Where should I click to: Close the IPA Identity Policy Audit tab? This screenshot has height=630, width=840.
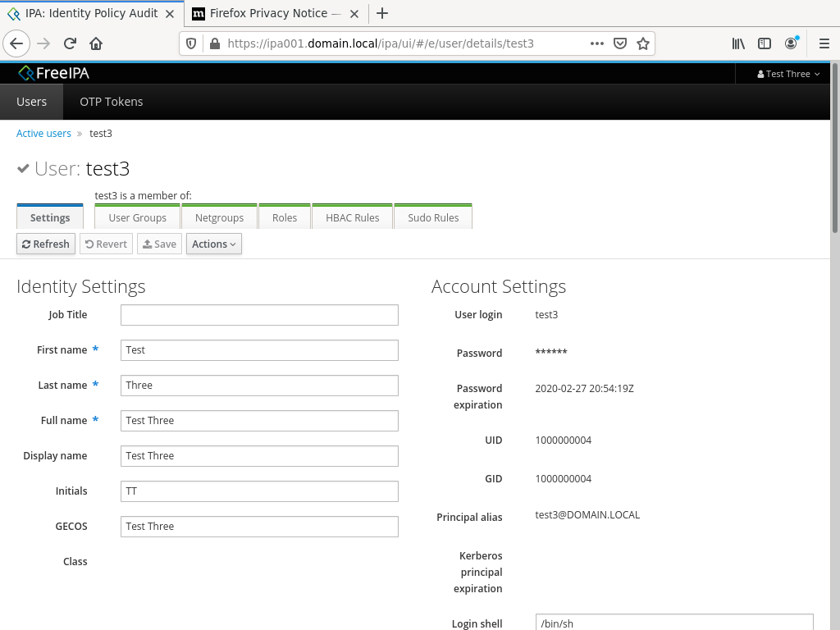click(170, 14)
